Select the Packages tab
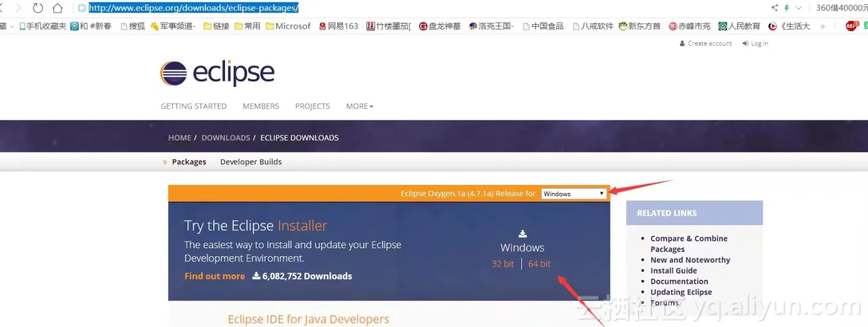The image size is (868, 327). (189, 162)
